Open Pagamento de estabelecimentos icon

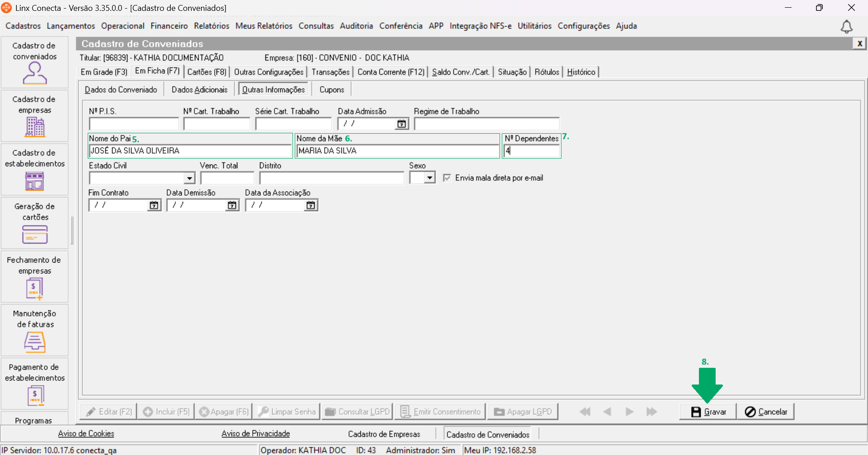pos(35,396)
